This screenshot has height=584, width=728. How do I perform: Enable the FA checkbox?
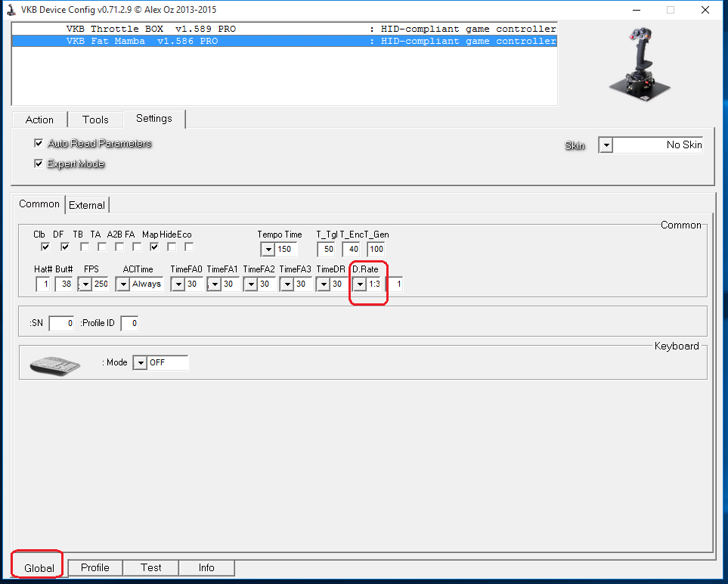click(137, 247)
